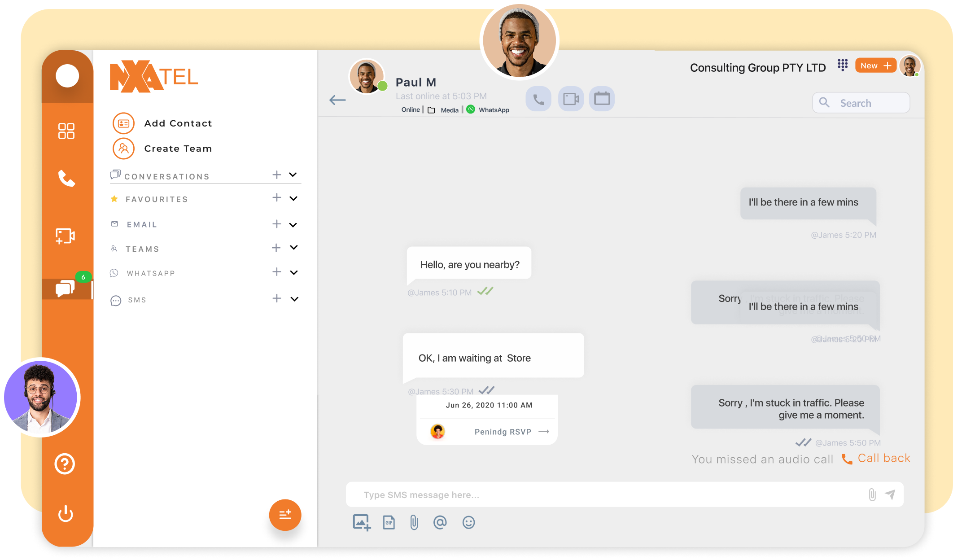Start audio call with Paul M
Screen dimensions: 953x560
(x=538, y=99)
